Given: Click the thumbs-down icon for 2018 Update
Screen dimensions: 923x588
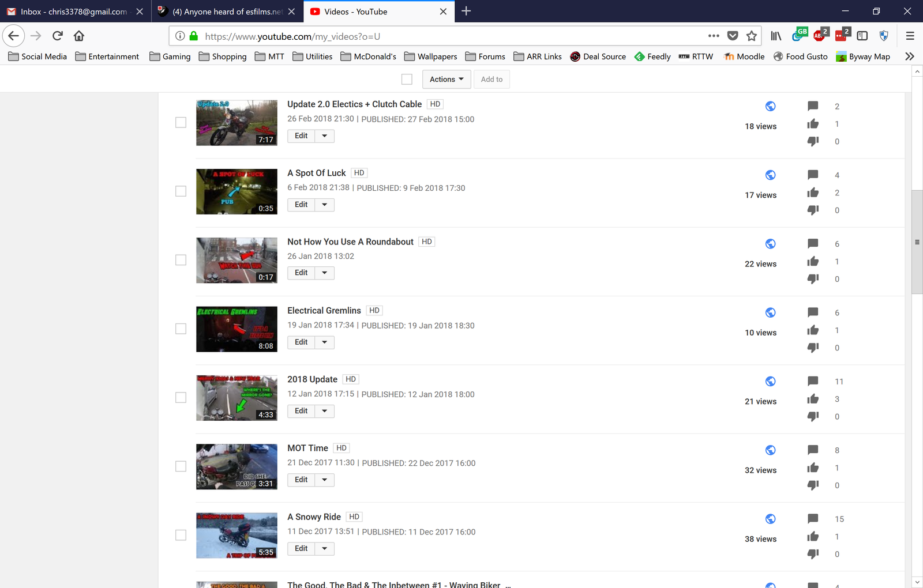Looking at the screenshot, I should tap(813, 416).
